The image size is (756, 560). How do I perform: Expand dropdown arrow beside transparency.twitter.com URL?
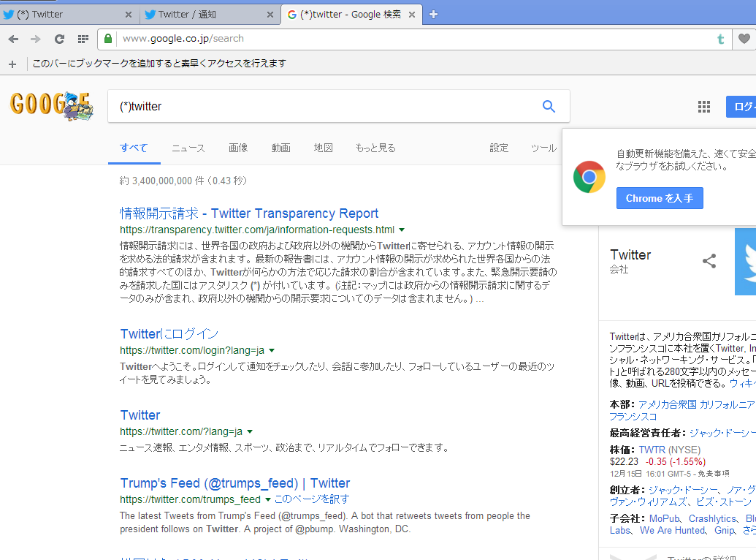click(x=402, y=230)
